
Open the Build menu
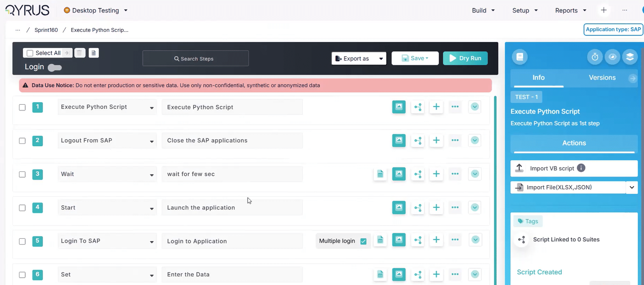pos(483,10)
